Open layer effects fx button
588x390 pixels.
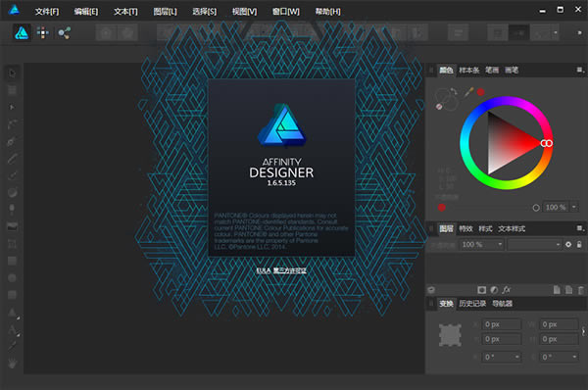507,290
